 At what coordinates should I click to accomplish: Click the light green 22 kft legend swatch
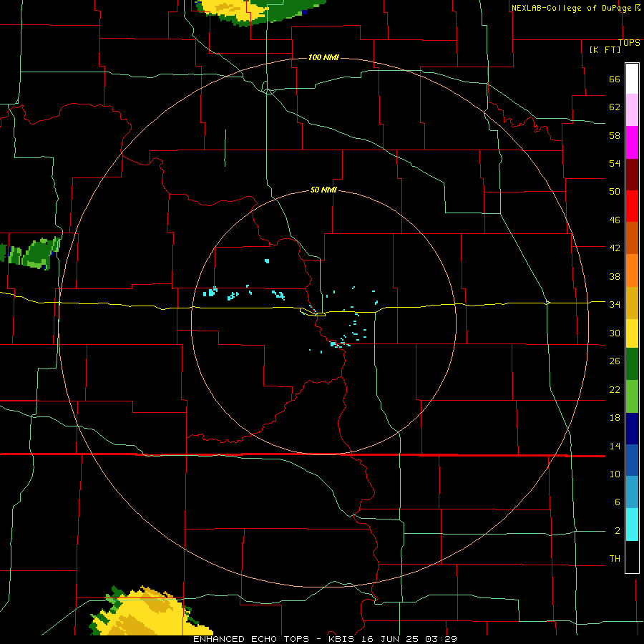(632, 396)
